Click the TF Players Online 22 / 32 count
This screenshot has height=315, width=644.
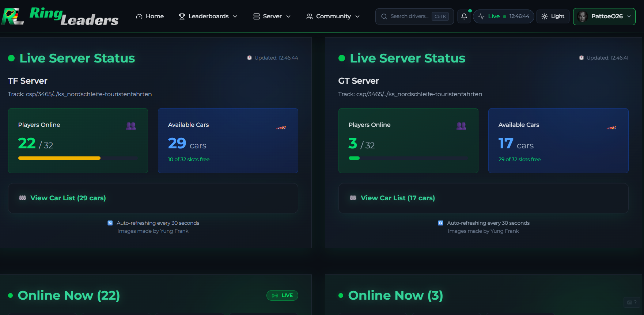click(x=36, y=144)
